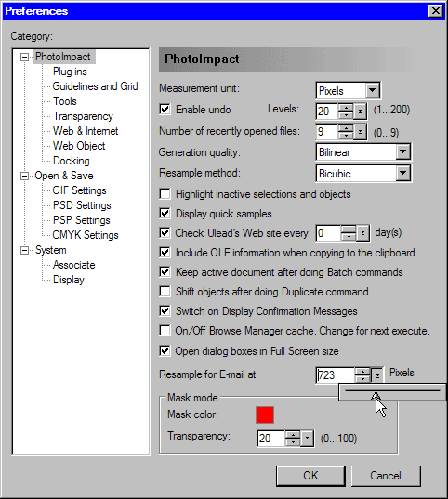This screenshot has width=448, height=499.
Task: Toggle Include OLE information checkbox
Action: (x=165, y=253)
